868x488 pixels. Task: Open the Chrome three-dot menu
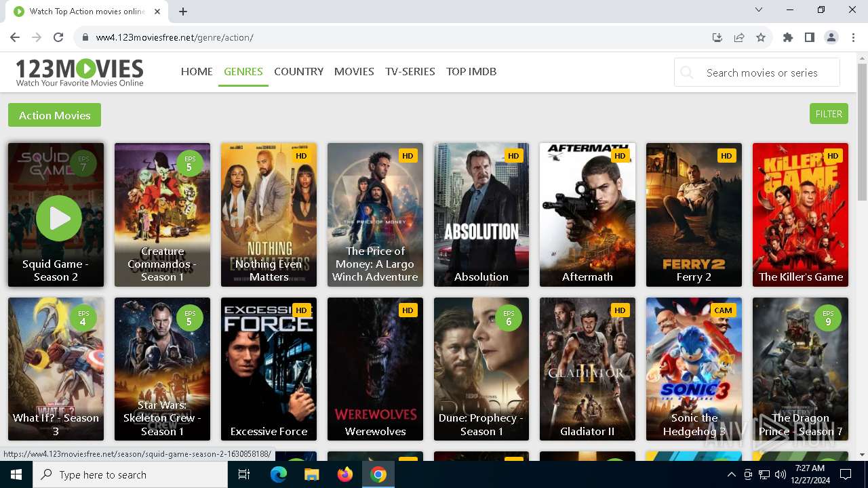(852, 37)
